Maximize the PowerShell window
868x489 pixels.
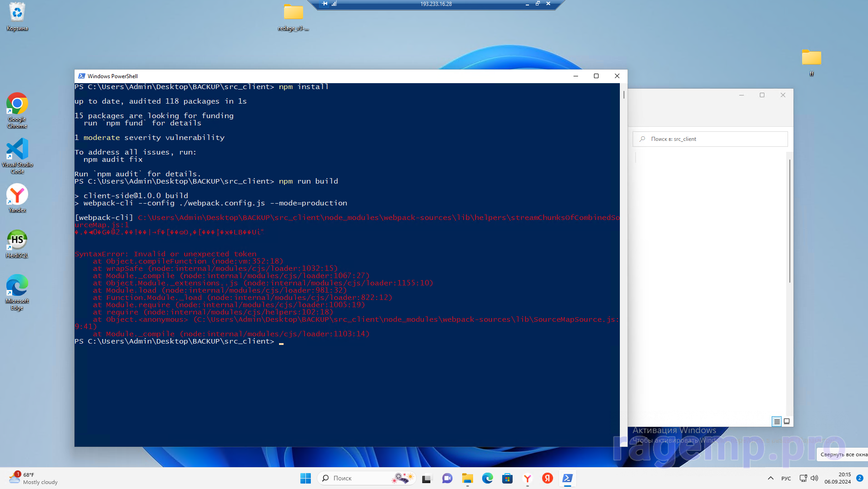pos(596,76)
